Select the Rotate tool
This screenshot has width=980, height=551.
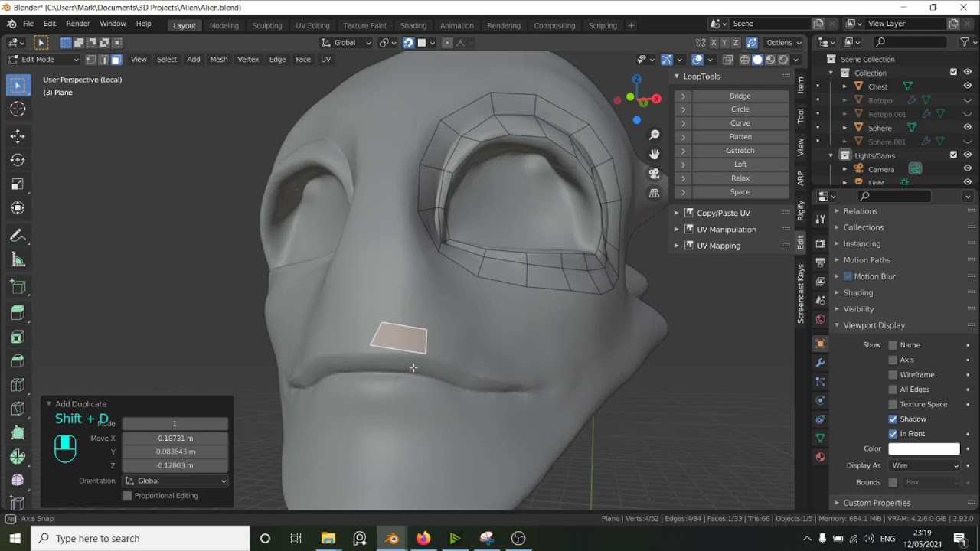(x=18, y=160)
